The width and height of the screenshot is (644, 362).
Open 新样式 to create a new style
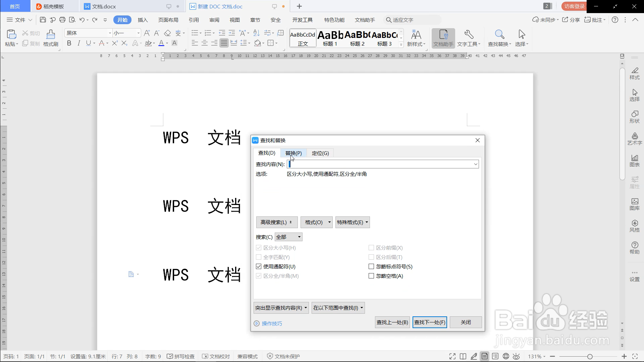tap(416, 38)
